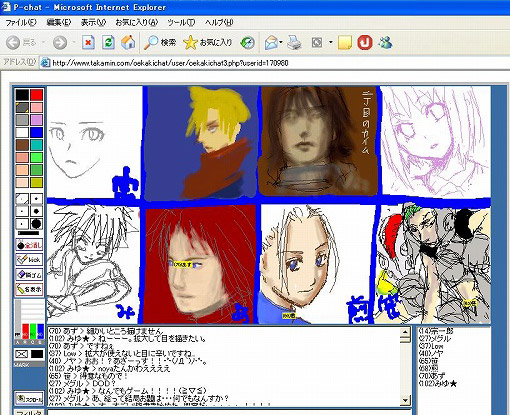510x415 pixels.
Task: Pick the teal color swatch
Action: coord(36,145)
